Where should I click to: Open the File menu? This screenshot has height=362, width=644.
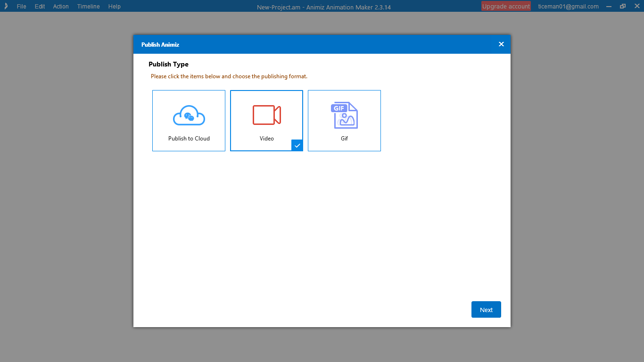(21, 7)
